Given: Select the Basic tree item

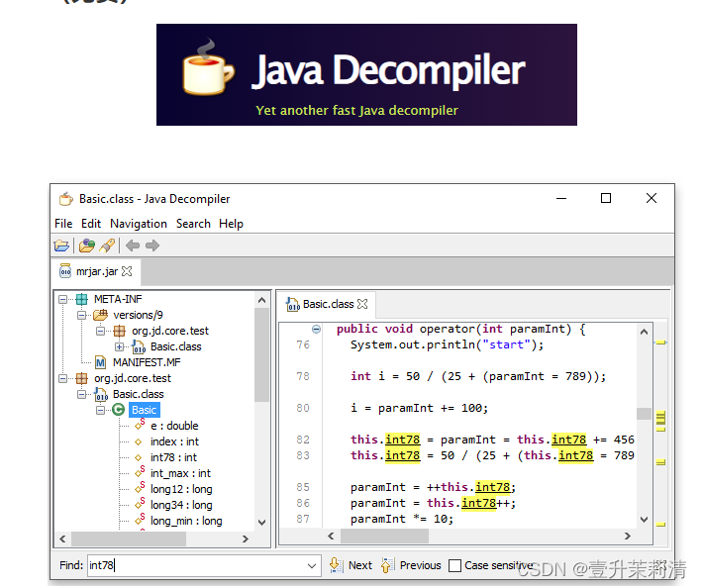Looking at the screenshot, I should pyautogui.click(x=144, y=410).
